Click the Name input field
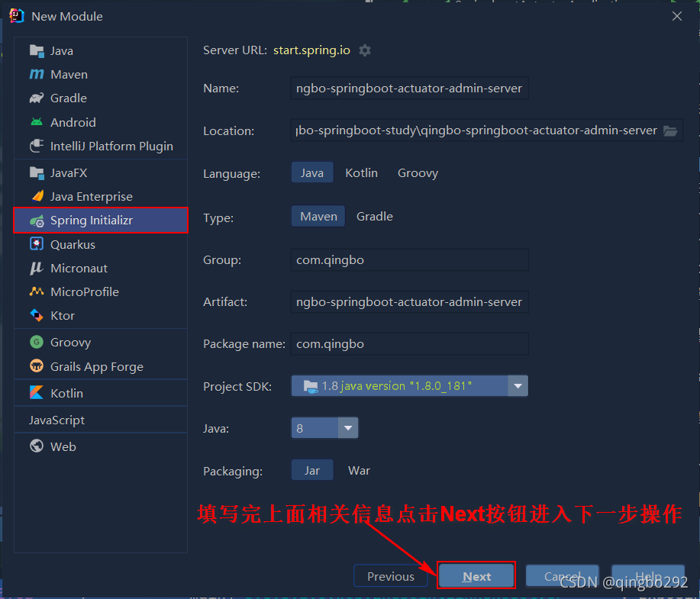The height and width of the screenshot is (599, 700). 409,89
